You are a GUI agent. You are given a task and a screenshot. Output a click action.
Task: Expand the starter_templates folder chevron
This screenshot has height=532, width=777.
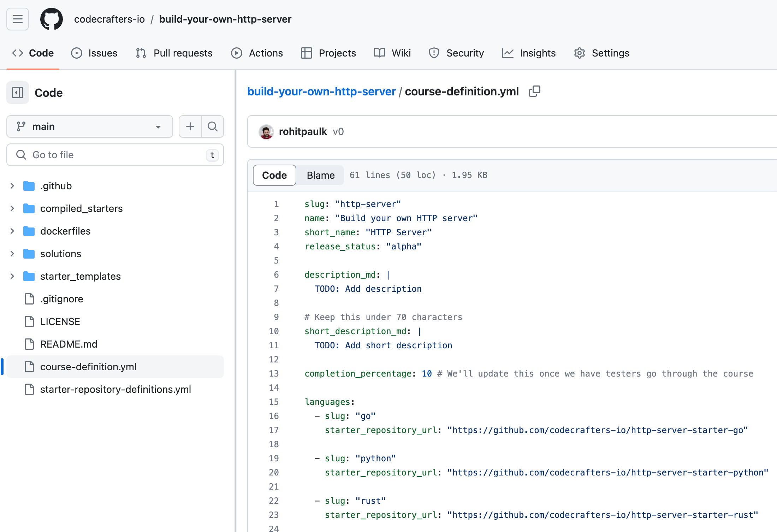coord(12,276)
